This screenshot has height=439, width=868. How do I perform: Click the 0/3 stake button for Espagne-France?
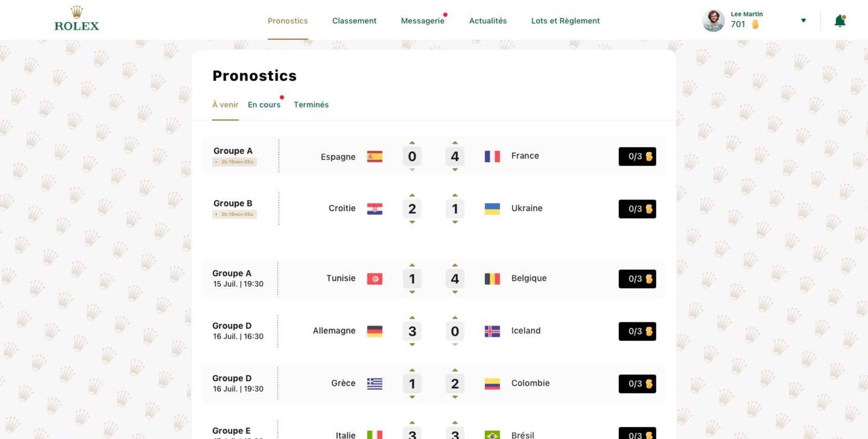tap(637, 156)
